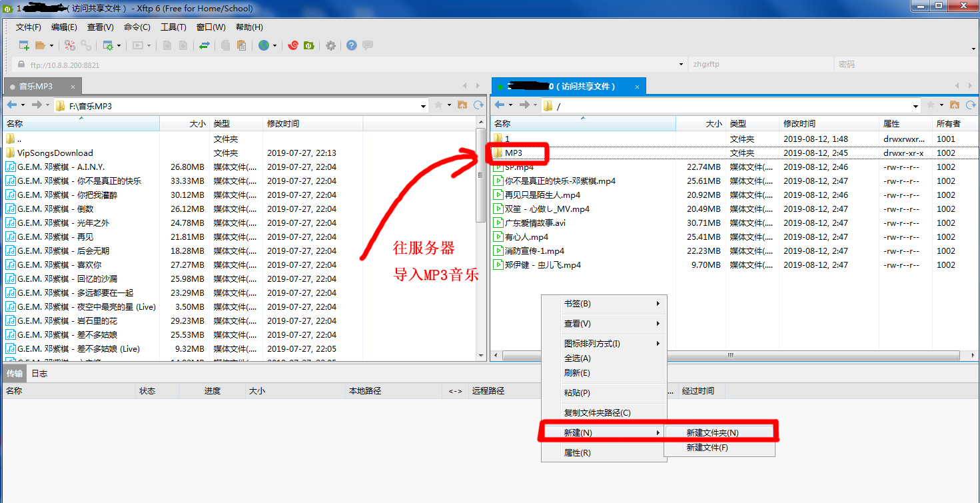Select 刷新(E) in the context menu
Viewport: 980px width, 503px height.
[x=577, y=373]
